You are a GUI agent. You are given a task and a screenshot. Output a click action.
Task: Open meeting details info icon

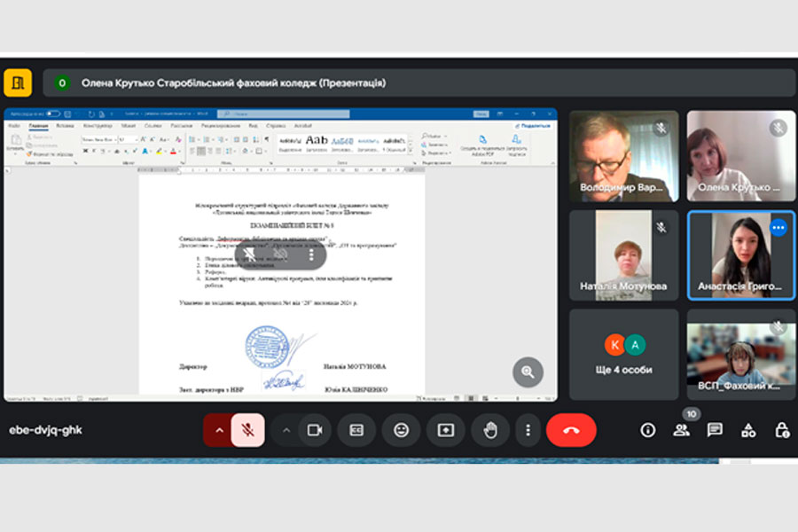point(647,430)
